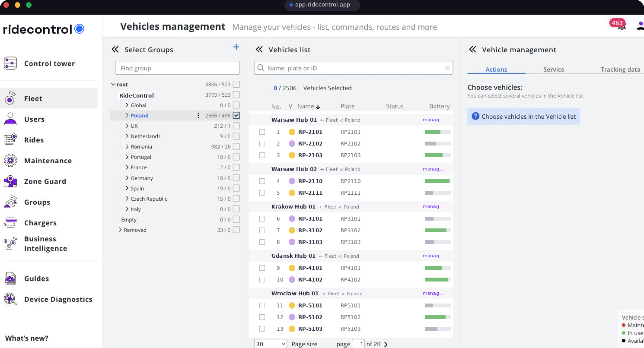The image size is (644, 348).
Task: Click battery bar of RP-2110
Action: pyautogui.click(x=438, y=181)
